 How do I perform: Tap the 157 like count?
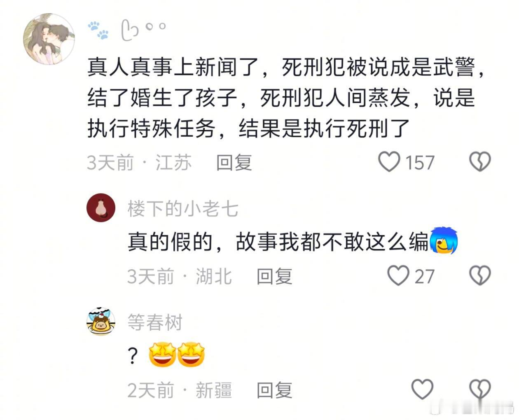420,163
